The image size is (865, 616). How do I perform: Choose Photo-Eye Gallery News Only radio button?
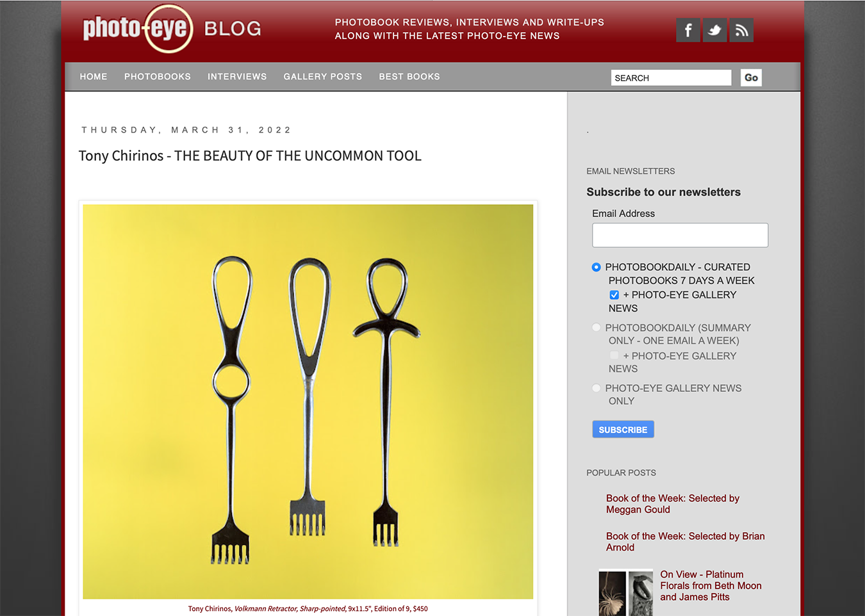click(597, 388)
